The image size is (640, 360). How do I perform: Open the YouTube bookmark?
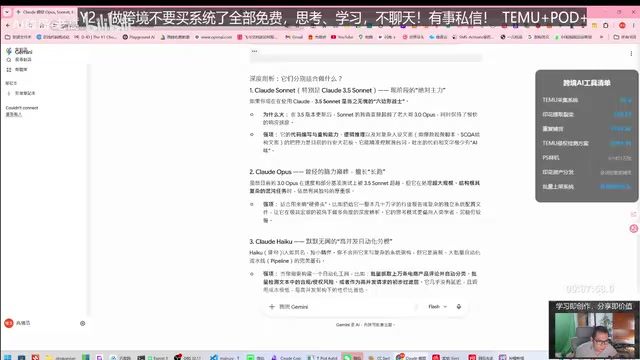[x=342, y=37]
